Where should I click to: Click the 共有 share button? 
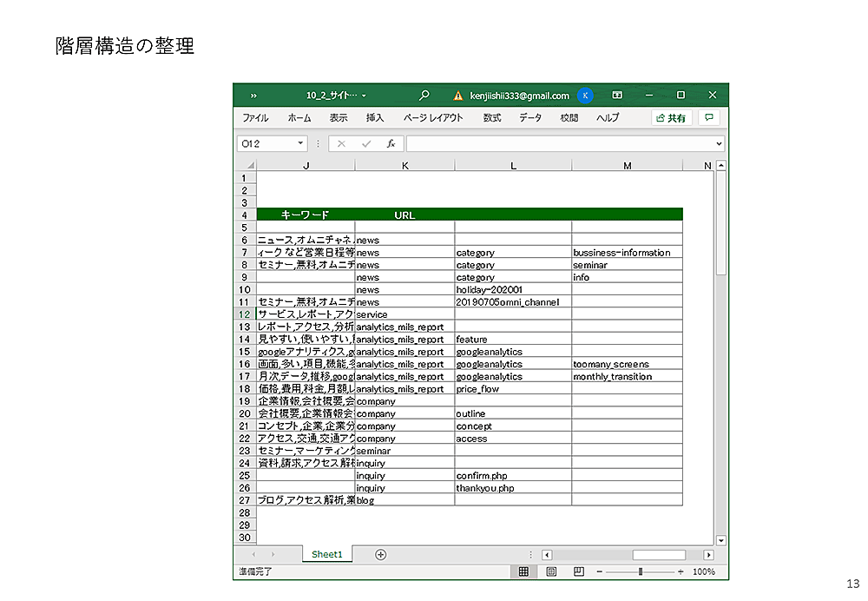[x=672, y=118]
